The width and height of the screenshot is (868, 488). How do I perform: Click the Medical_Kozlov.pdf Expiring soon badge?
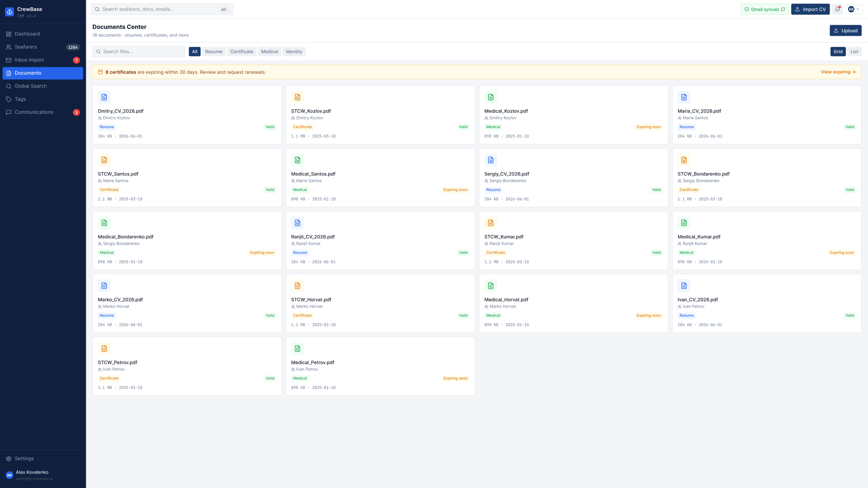tap(648, 127)
